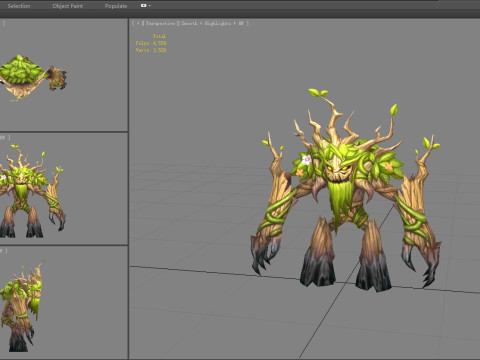The width and height of the screenshot is (480, 360).
Task: Open the Populate ribbon tab
Action: point(116,6)
